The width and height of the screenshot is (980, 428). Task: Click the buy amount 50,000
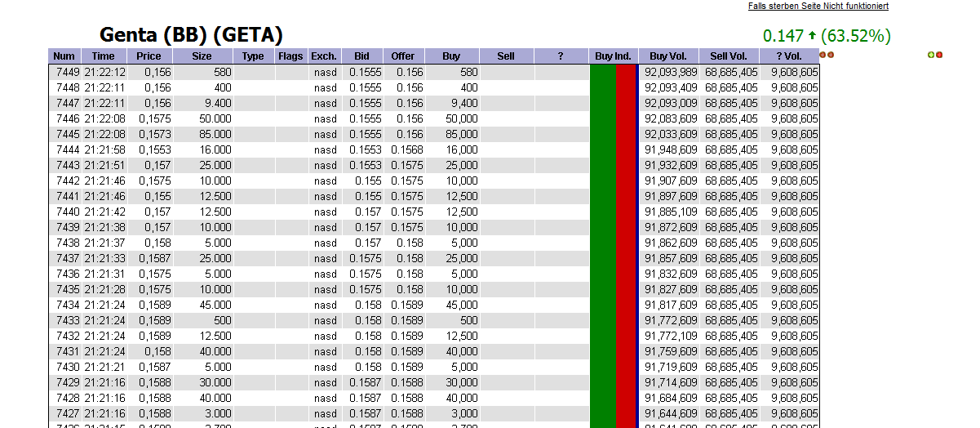click(x=462, y=118)
